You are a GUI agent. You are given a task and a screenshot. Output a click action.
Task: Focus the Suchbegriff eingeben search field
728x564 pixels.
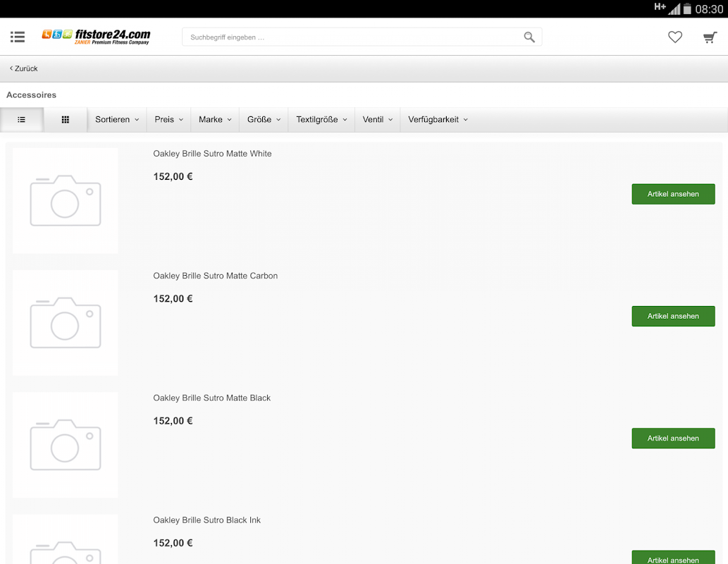[362, 37]
